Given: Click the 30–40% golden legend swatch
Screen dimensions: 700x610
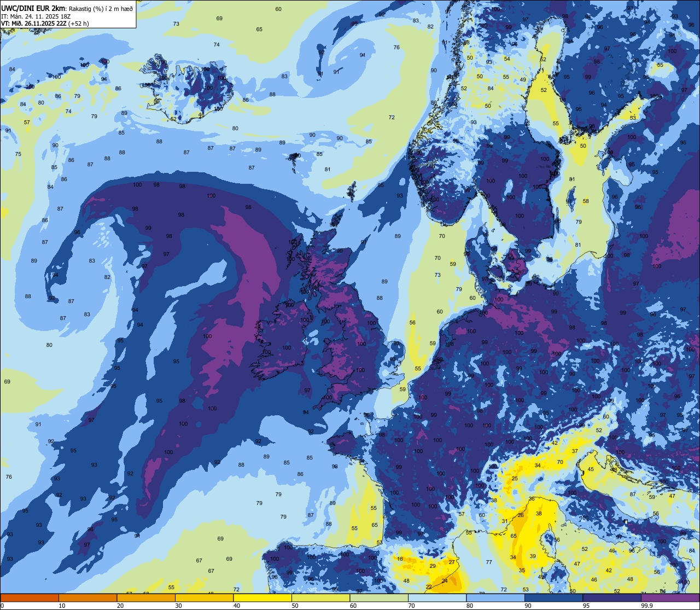Looking at the screenshot, I should tap(204, 597).
